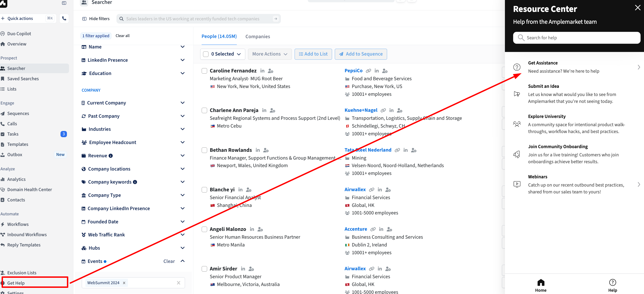Open Lists in sidebar
644x294 pixels.
tap(12, 89)
